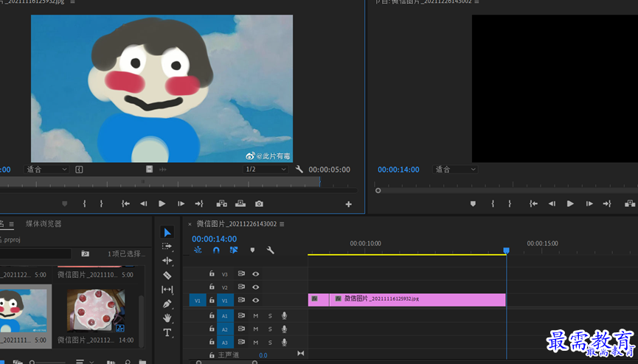This screenshot has height=364, width=638.
Task: Select the Type tool
Action: point(167,332)
